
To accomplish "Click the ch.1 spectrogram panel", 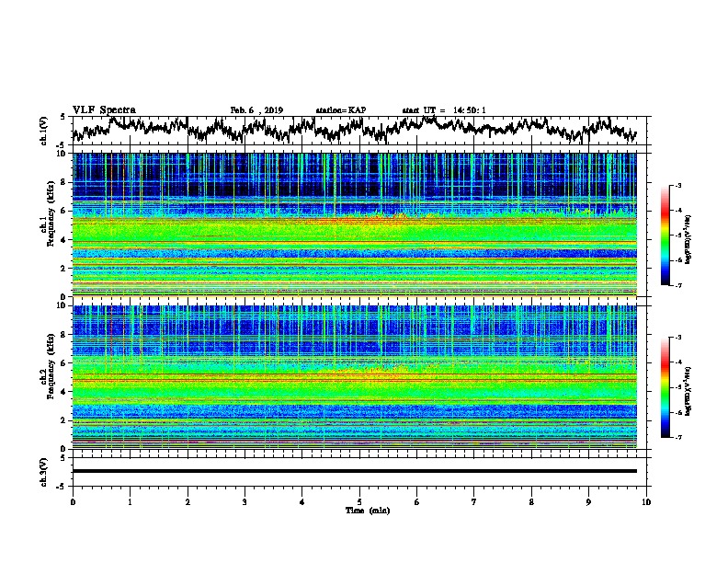I will (x=354, y=224).
